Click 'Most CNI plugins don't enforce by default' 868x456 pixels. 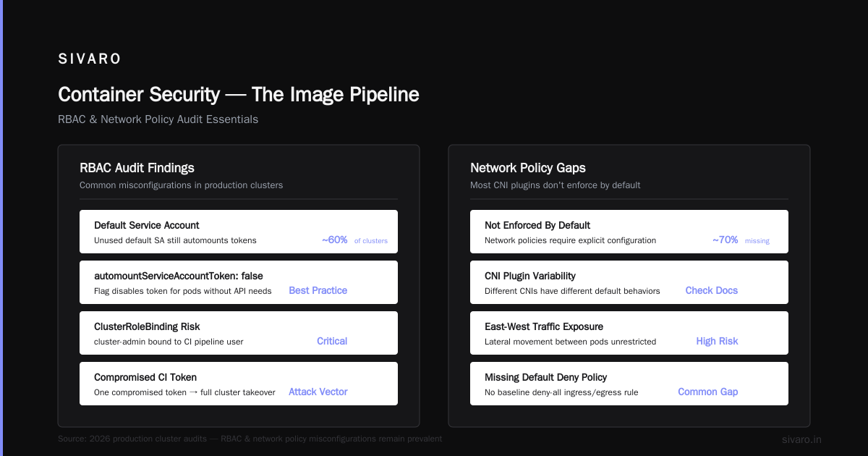556,185
